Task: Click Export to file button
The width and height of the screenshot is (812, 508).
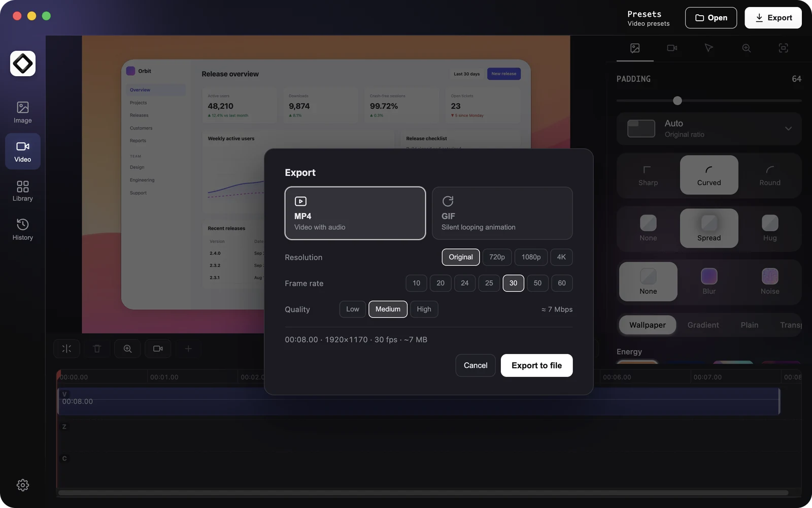Action: [x=536, y=365]
